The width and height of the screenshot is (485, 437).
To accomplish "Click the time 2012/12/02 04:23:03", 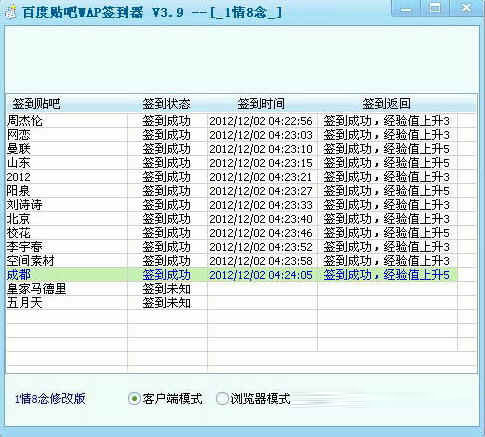I will 261,135.
